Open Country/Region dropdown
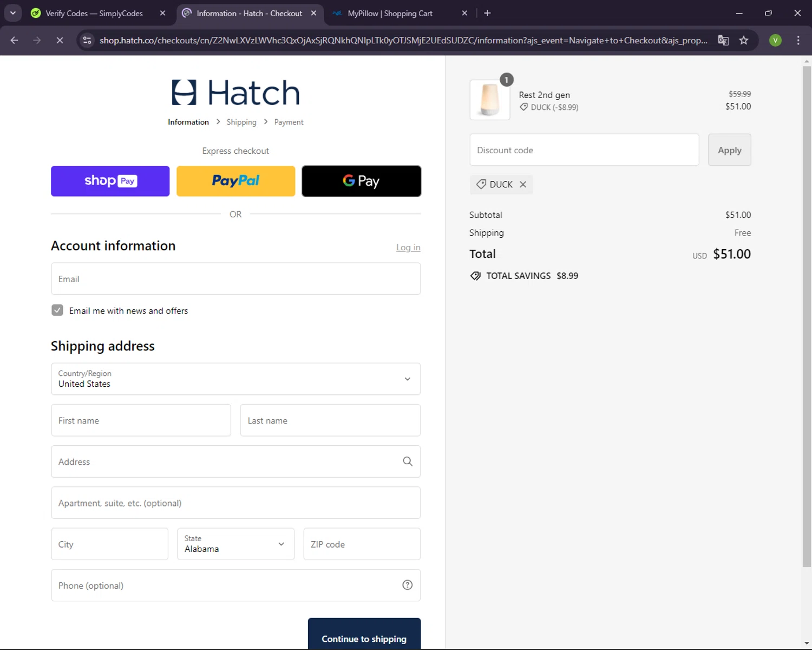 235,379
